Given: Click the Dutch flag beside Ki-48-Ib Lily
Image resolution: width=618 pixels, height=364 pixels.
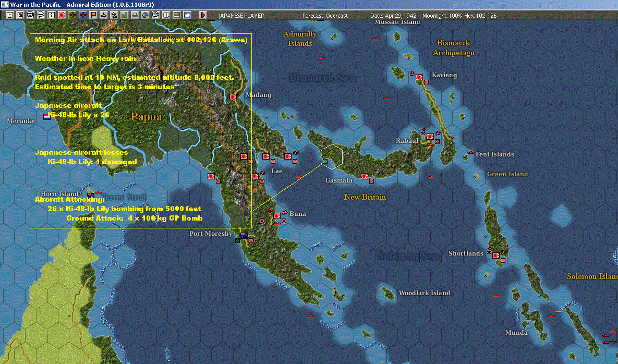Looking at the screenshot, I should tap(47, 116).
